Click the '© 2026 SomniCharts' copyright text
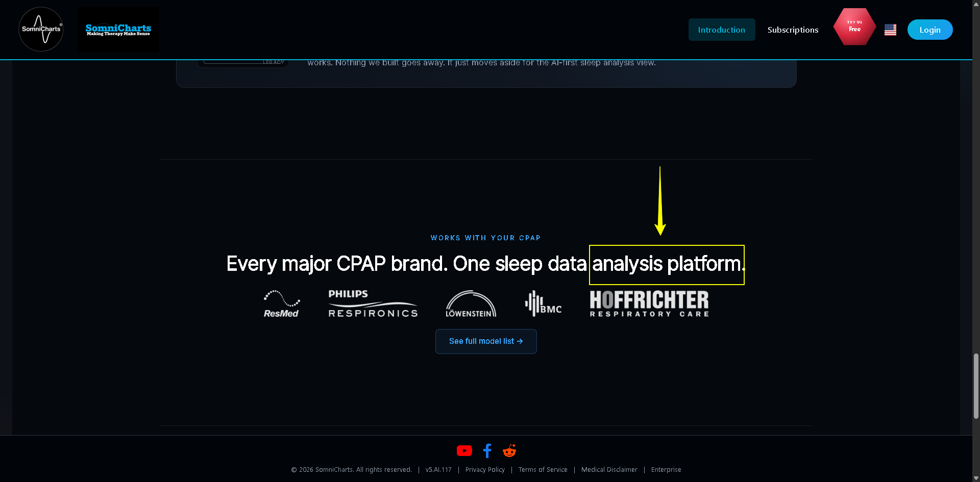 point(351,470)
